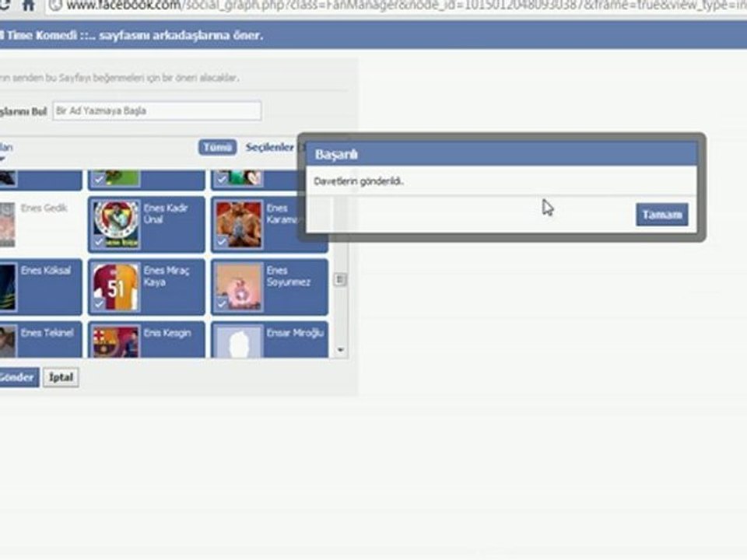Toggle the top-row card with the green picture
747x560 pixels.
pos(147,180)
